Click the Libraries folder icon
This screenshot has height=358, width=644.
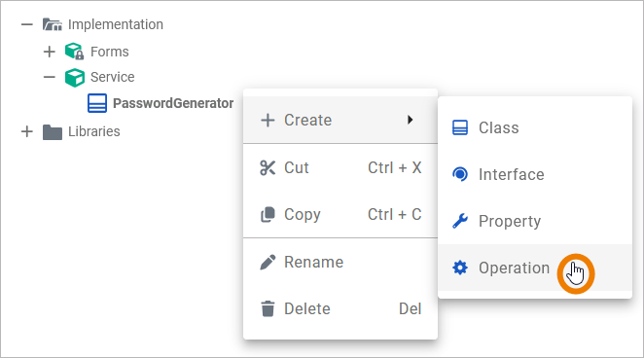tap(53, 132)
